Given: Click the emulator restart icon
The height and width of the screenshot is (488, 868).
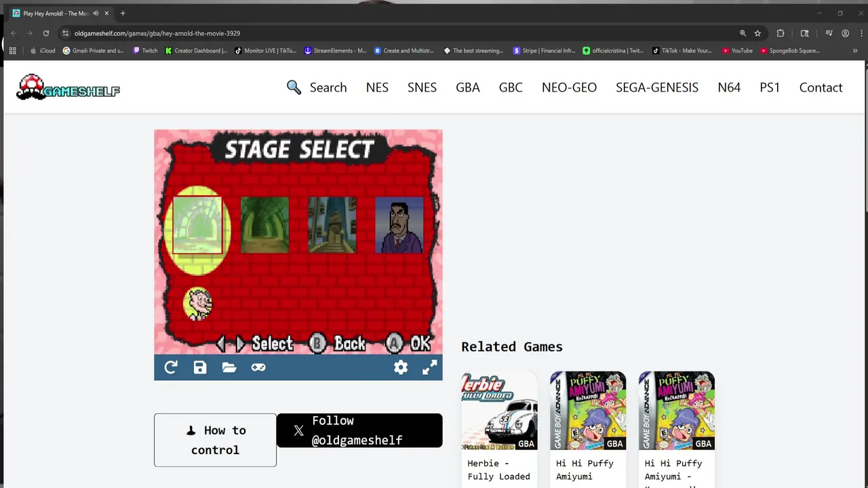Looking at the screenshot, I should tap(171, 367).
